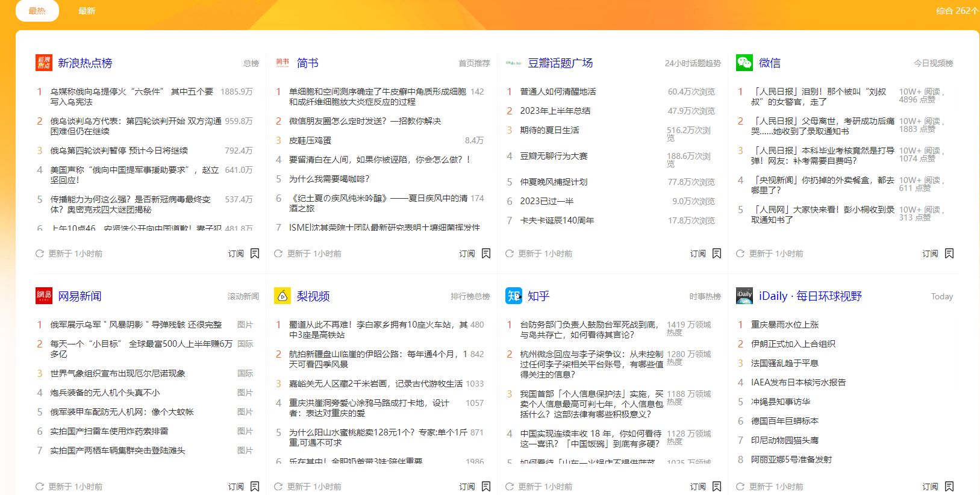The width and height of the screenshot is (980, 495).
Task: Subscribe with 订阅 in iDaily card
Action: tap(931, 487)
